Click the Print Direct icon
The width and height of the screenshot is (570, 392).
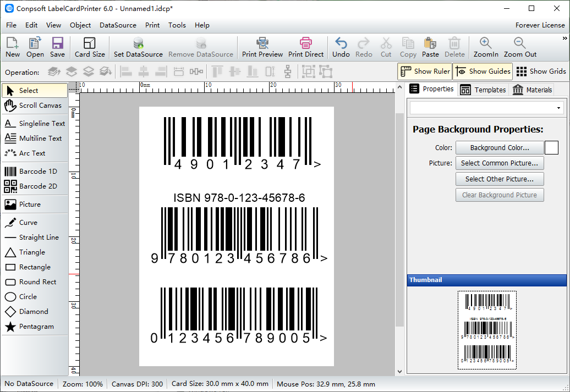[306, 47]
